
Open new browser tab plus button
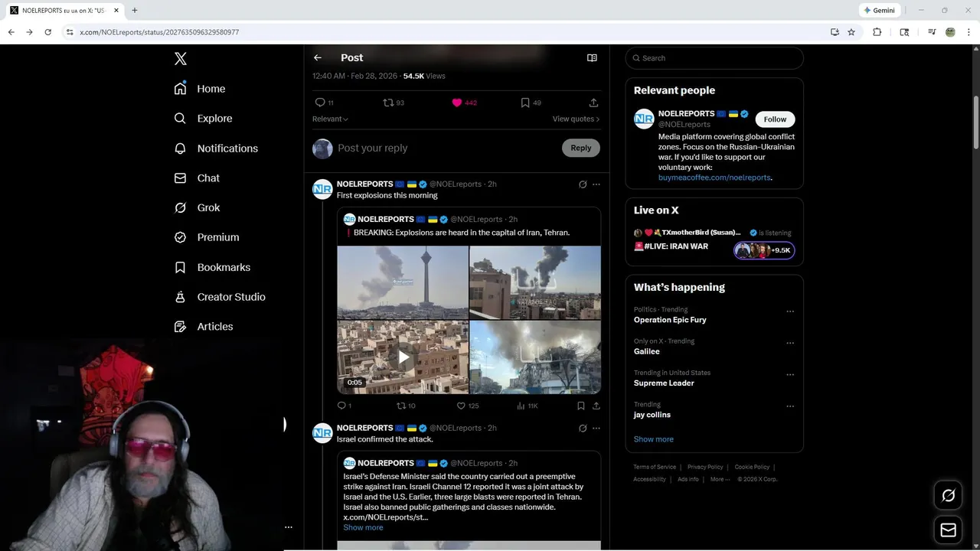click(135, 11)
